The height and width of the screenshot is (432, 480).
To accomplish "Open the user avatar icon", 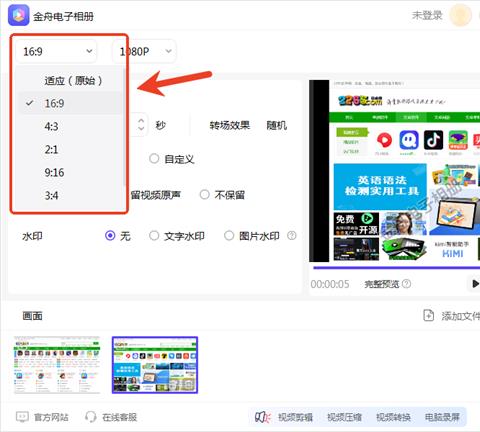I will coord(461,15).
